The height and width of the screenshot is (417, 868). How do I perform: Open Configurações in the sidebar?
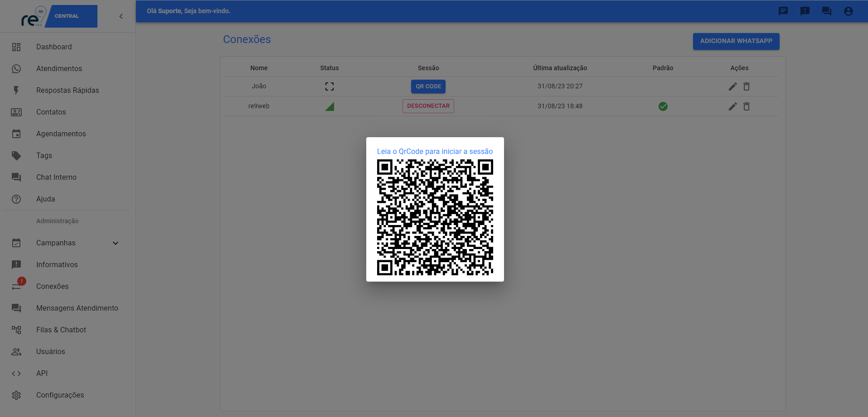[x=68, y=395]
